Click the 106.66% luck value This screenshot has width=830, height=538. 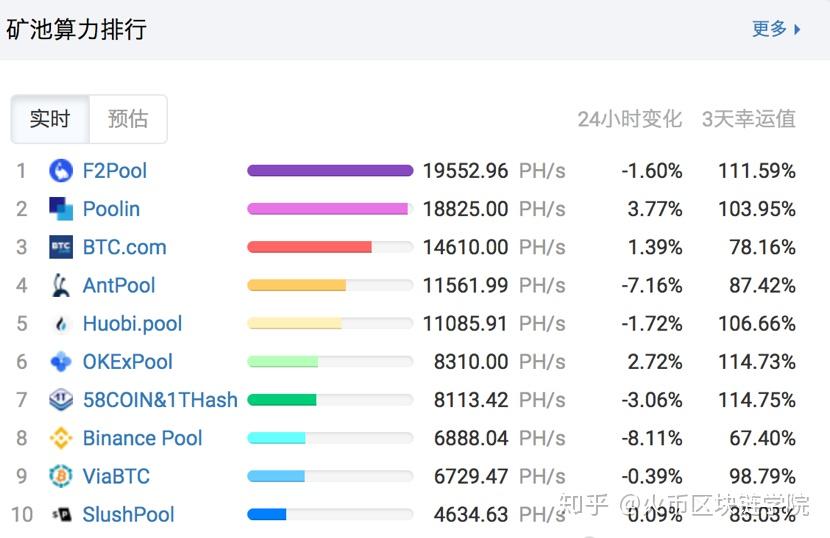pos(757,324)
